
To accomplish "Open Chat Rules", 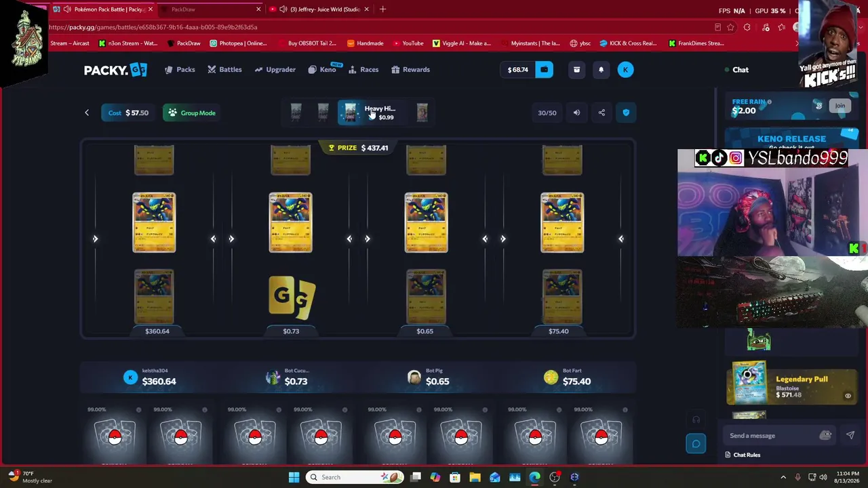I will [743, 455].
